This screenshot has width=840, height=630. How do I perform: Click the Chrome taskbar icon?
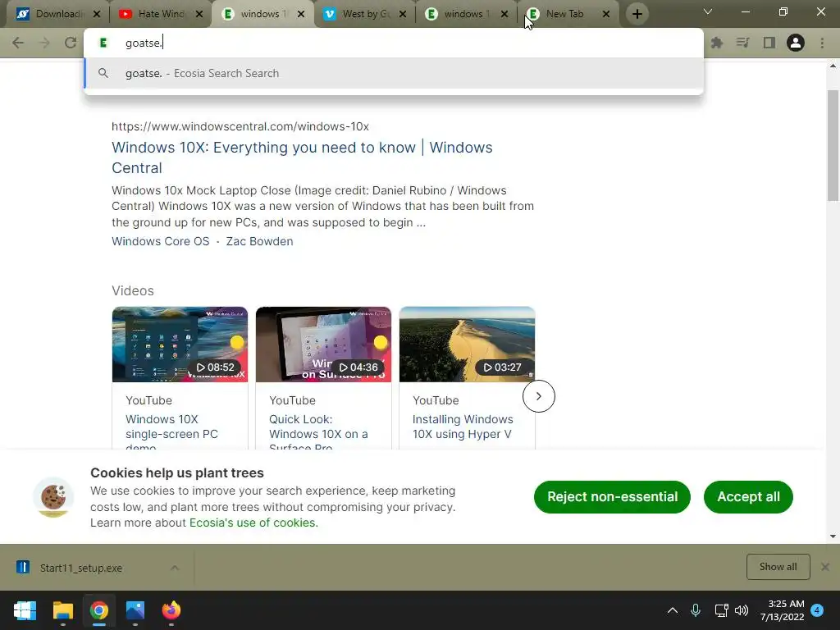[98, 610]
